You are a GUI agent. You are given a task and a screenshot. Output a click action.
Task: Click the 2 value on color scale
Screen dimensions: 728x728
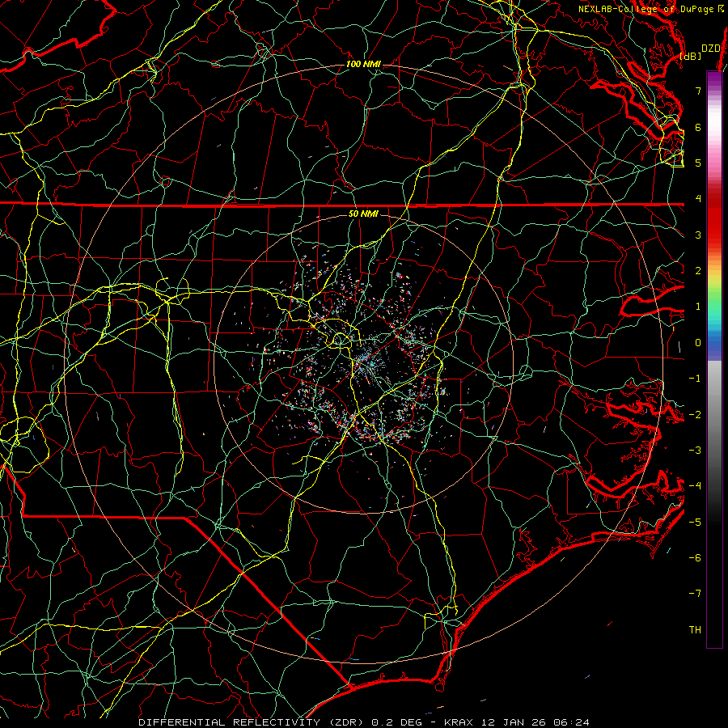pyautogui.click(x=698, y=271)
